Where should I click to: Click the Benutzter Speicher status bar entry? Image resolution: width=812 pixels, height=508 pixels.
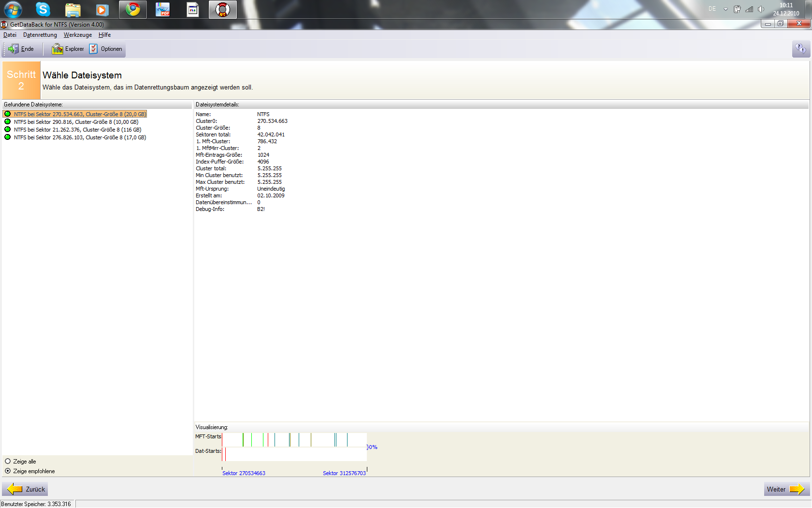[36, 504]
